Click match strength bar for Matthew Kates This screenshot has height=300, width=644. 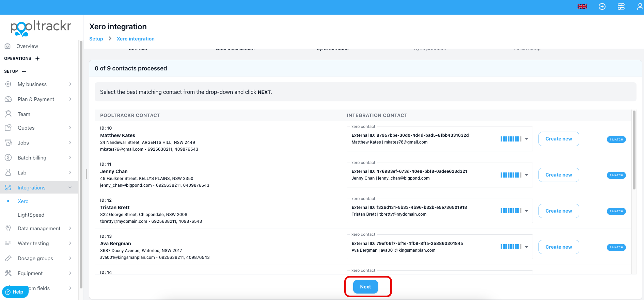(x=511, y=139)
